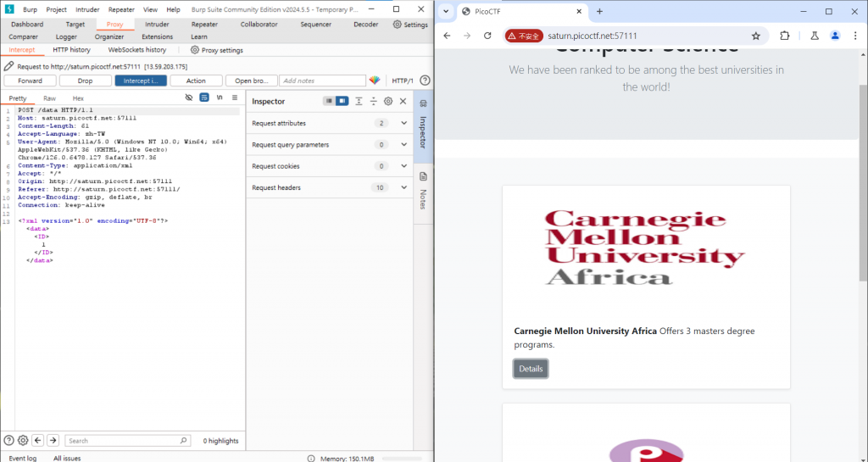The height and width of the screenshot is (462, 868).
Task: Click Carnegie Mellon University Africa logo image
Action: click(x=645, y=248)
